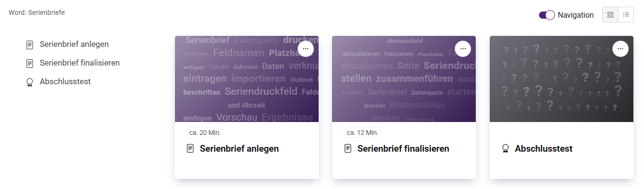Open the Serienbrief anlegen card title

point(239,149)
